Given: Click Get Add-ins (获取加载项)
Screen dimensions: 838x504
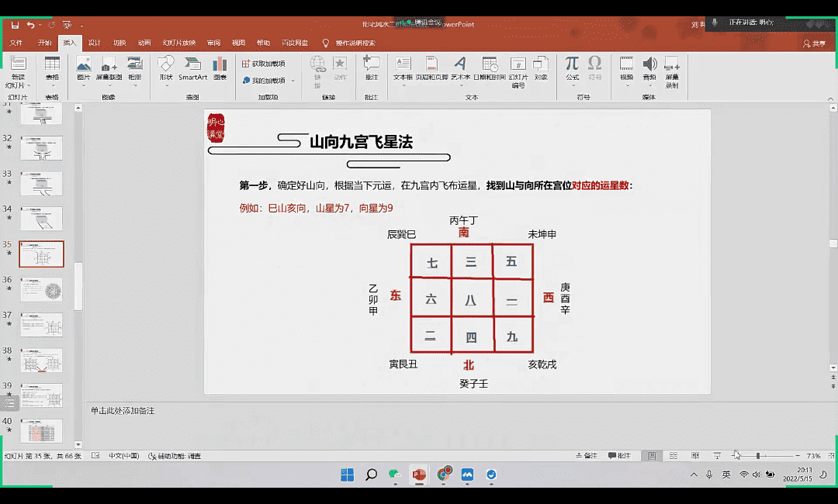Looking at the screenshot, I should [264, 64].
